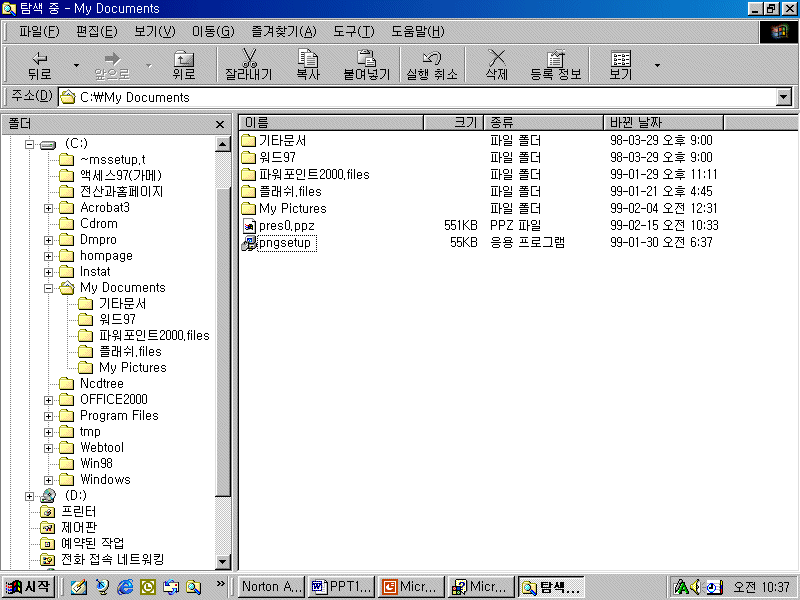
Task: Collapse the My Documents tree node
Action: [x=48, y=288]
